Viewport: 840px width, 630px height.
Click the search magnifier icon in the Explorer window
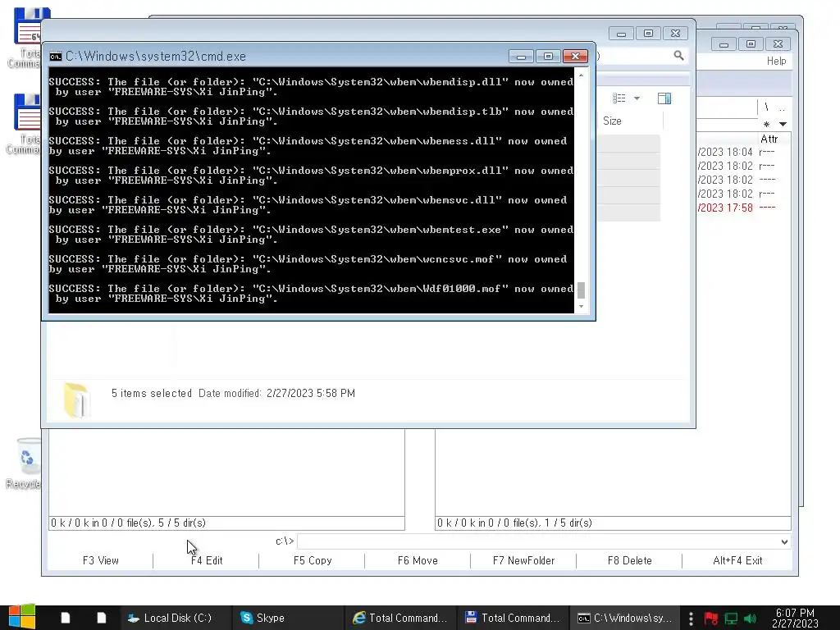point(678,55)
